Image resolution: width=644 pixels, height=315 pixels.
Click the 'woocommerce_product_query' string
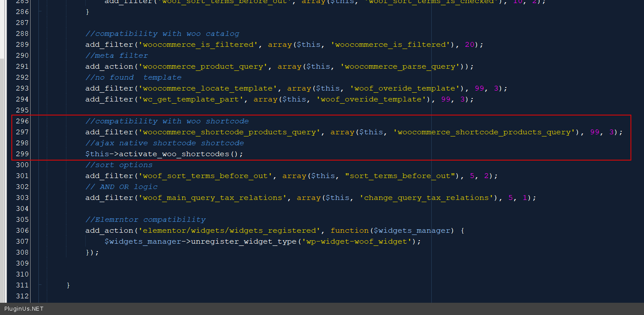click(x=203, y=66)
